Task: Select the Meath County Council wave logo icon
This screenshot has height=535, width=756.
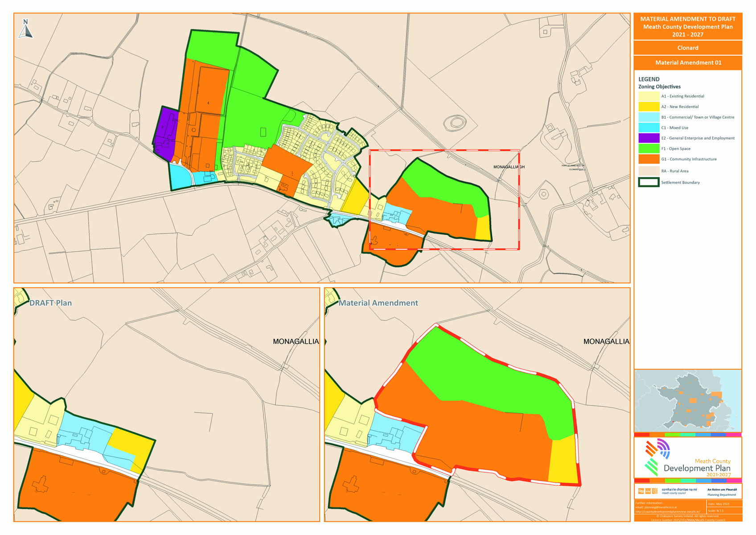Action: [641, 490]
